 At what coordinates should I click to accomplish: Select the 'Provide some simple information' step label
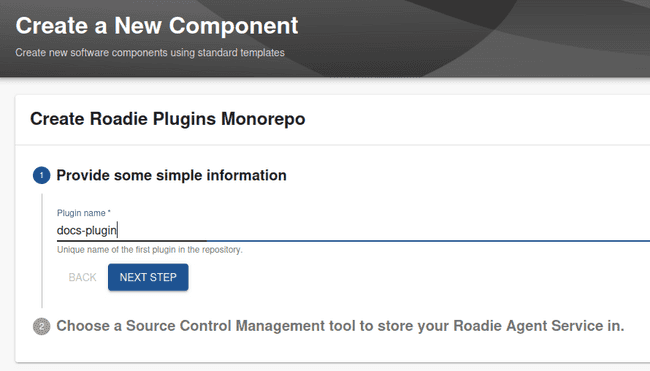tap(171, 175)
